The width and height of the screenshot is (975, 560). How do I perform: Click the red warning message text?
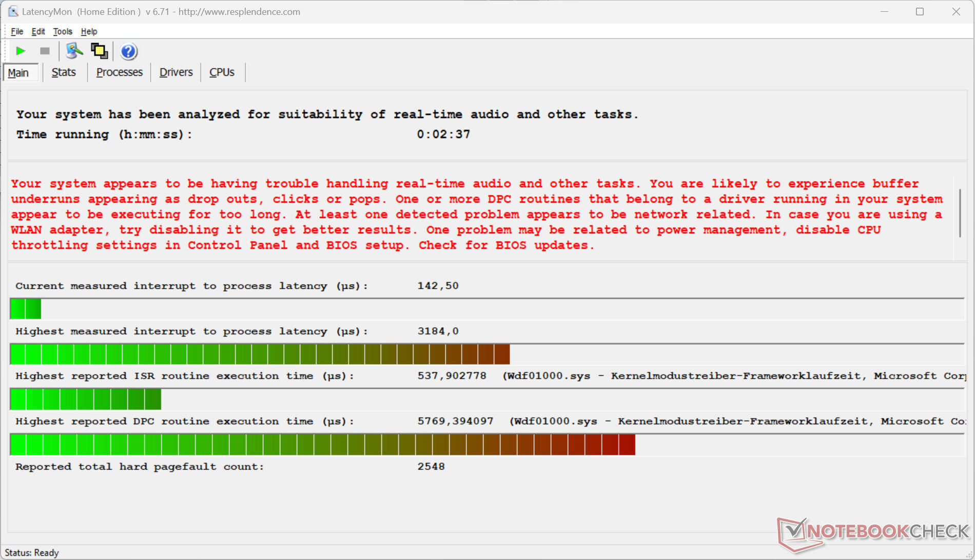(477, 214)
